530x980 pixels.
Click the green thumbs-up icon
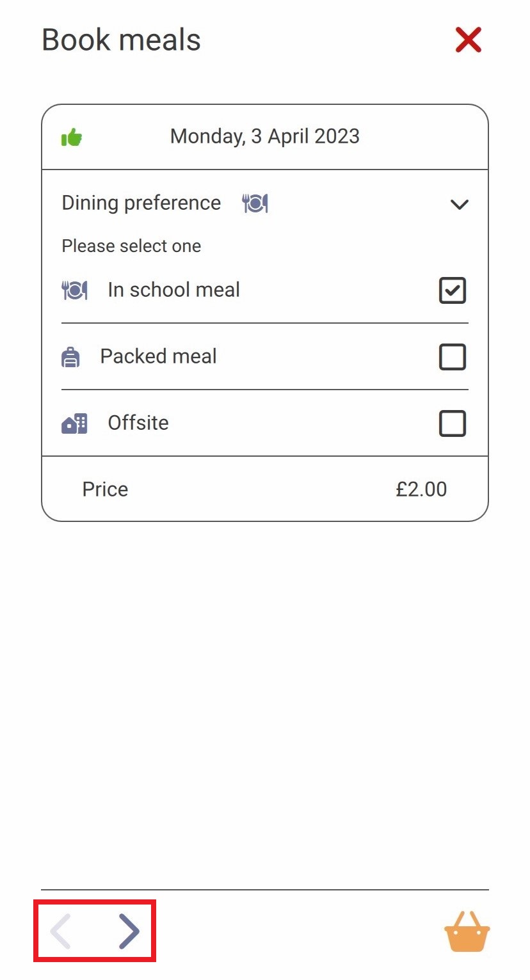(72, 137)
